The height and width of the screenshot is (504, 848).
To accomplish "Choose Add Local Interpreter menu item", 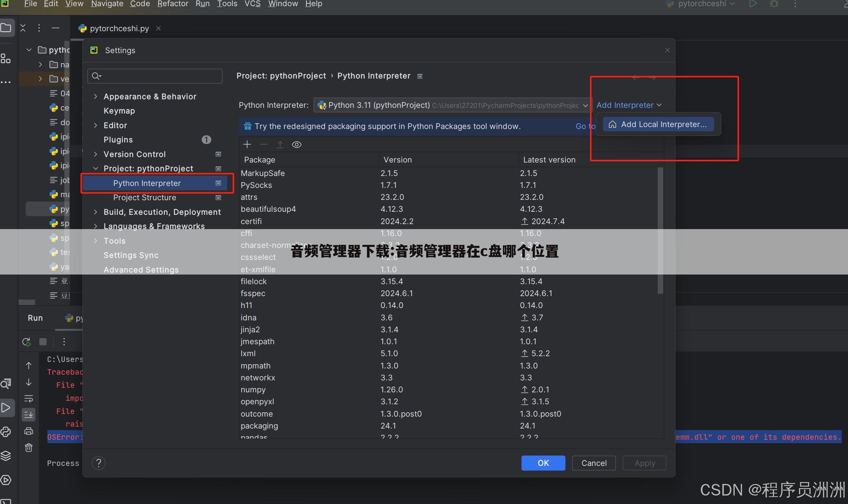I will click(658, 124).
